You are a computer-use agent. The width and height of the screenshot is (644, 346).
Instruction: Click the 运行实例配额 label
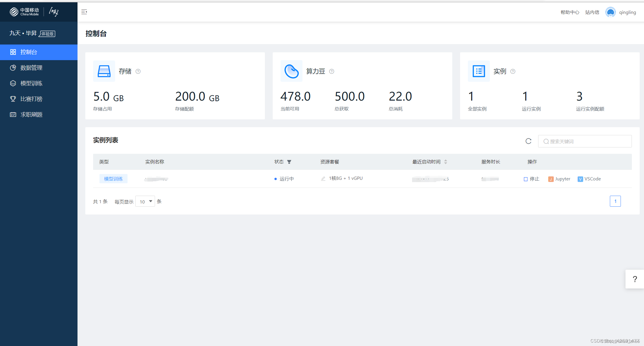click(590, 109)
